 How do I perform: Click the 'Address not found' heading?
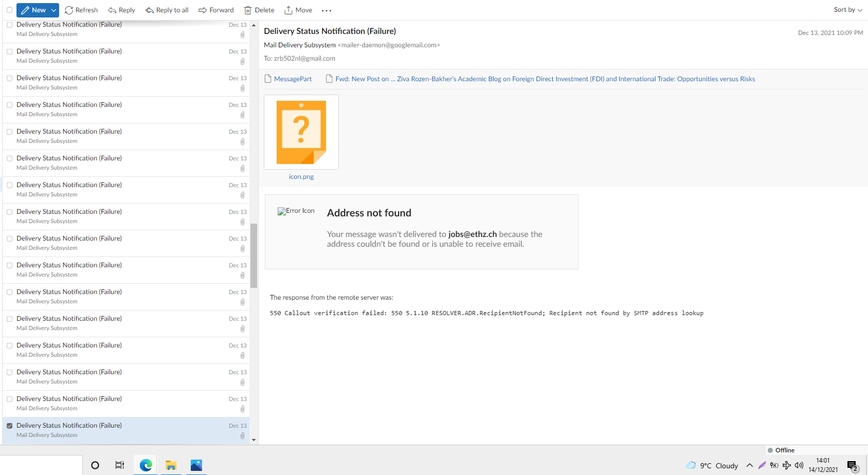point(369,213)
